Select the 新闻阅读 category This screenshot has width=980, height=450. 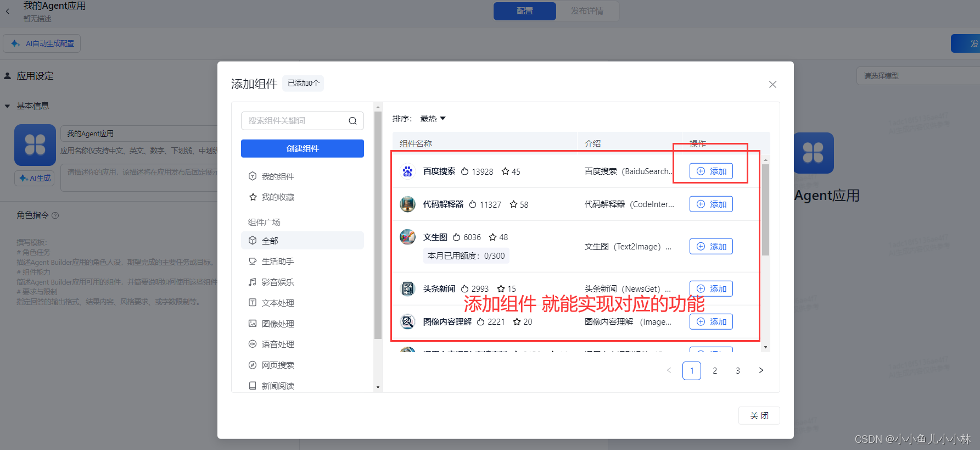pos(303,386)
